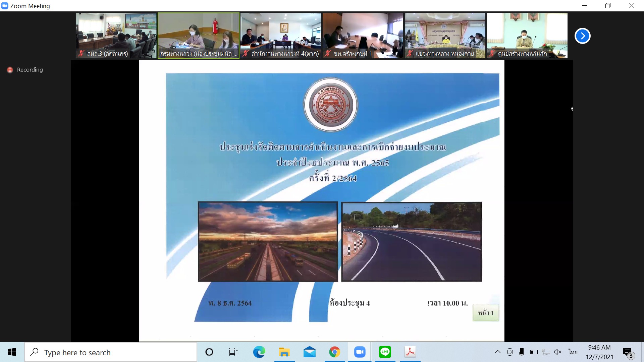Image resolution: width=644 pixels, height=362 pixels.
Task: Expand hidden system tray icons
Action: click(498, 352)
